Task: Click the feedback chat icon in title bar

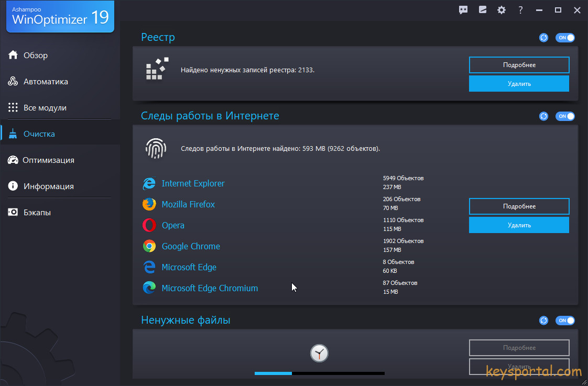Action: tap(463, 10)
